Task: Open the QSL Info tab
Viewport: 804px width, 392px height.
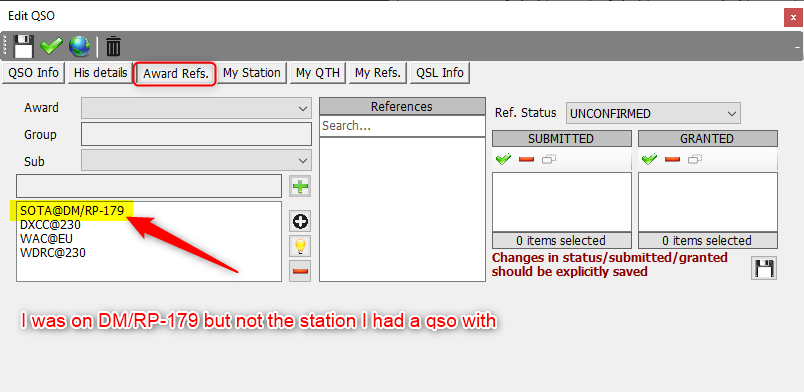Action: pos(440,73)
